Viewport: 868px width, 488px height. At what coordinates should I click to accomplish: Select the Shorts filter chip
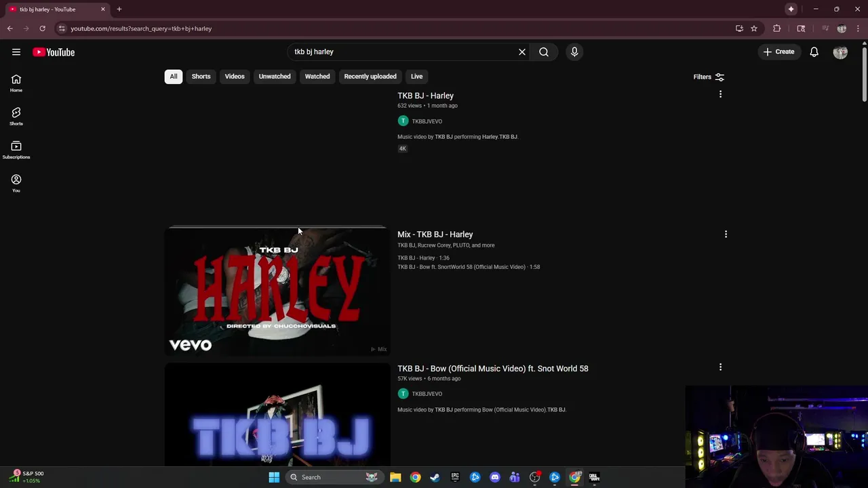tap(201, 77)
